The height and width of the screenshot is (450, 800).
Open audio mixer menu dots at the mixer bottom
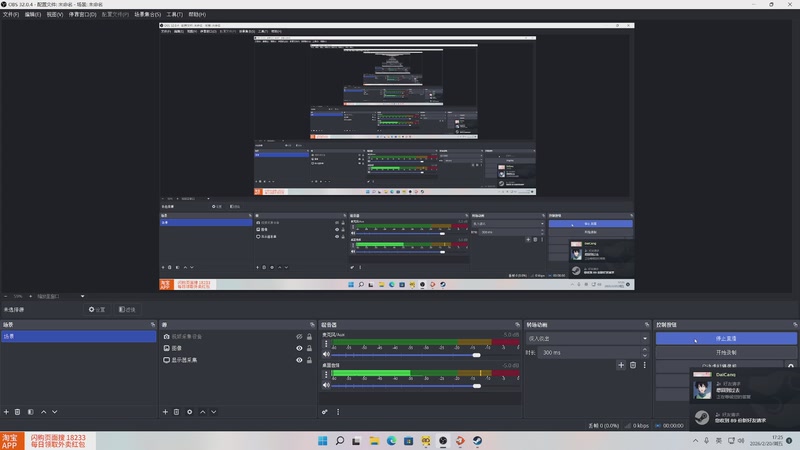(338, 412)
